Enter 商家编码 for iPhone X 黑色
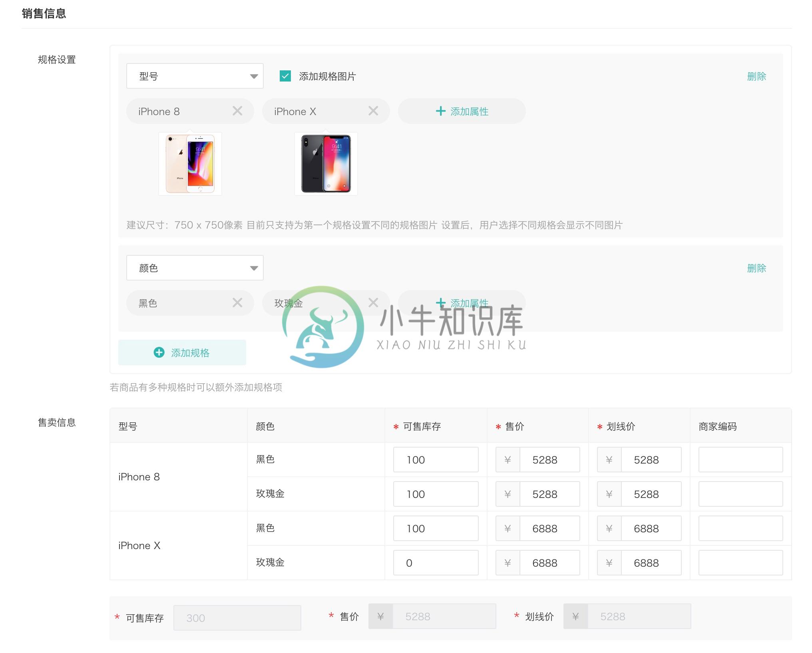 tap(740, 528)
